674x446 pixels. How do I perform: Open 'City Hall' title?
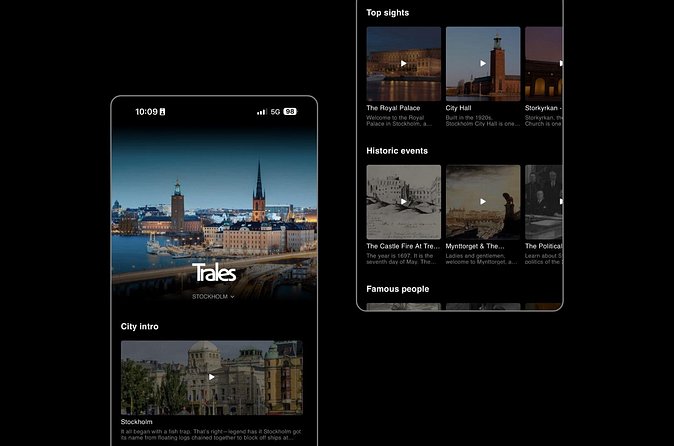point(458,108)
